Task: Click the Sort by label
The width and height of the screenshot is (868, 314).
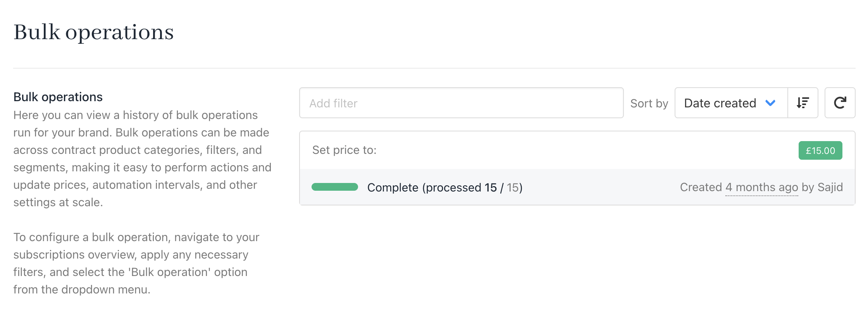Action: [649, 104]
